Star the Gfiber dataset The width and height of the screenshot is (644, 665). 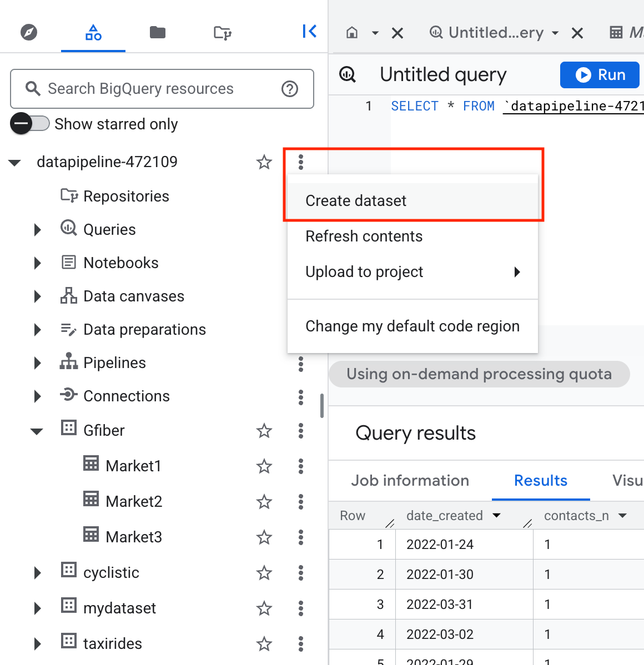tap(264, 431)
